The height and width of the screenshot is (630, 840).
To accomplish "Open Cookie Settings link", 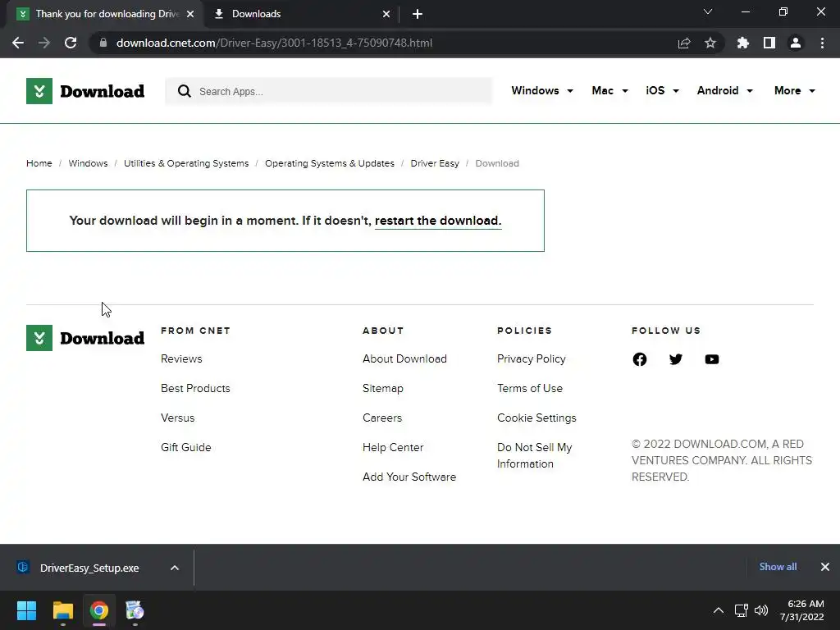I will 536,418.
